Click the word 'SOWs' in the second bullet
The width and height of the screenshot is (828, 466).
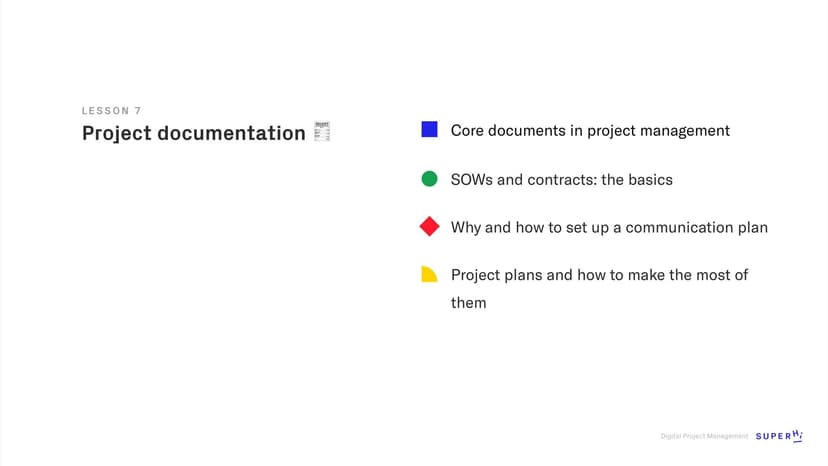(472, 180)
